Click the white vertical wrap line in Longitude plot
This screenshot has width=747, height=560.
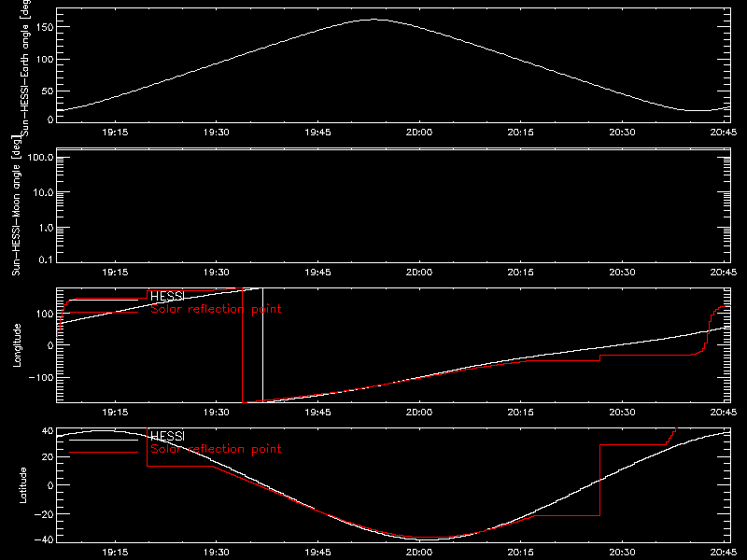pyautogui.click(x=263, y=345)
